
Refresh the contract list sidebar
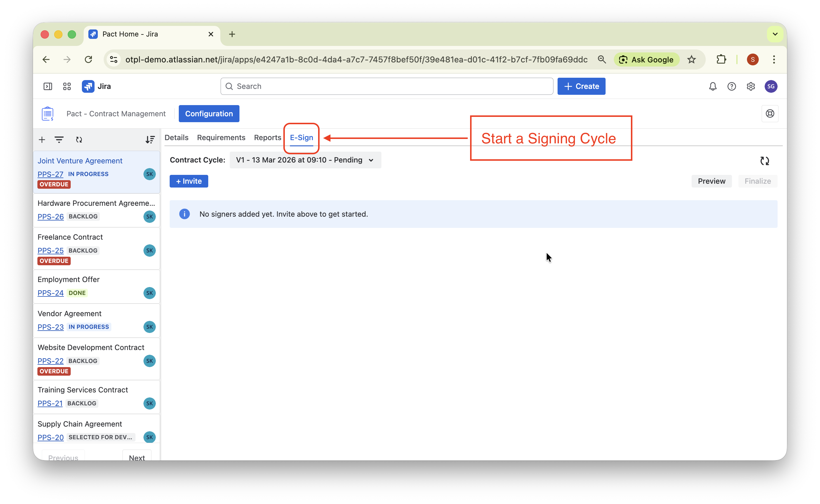pyautogui.click(x=79, y=140)
